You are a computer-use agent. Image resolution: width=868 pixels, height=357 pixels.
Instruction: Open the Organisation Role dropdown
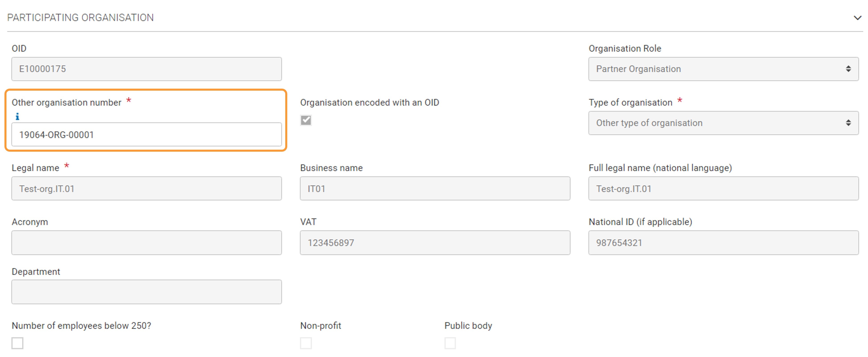(x=723, y=69)
